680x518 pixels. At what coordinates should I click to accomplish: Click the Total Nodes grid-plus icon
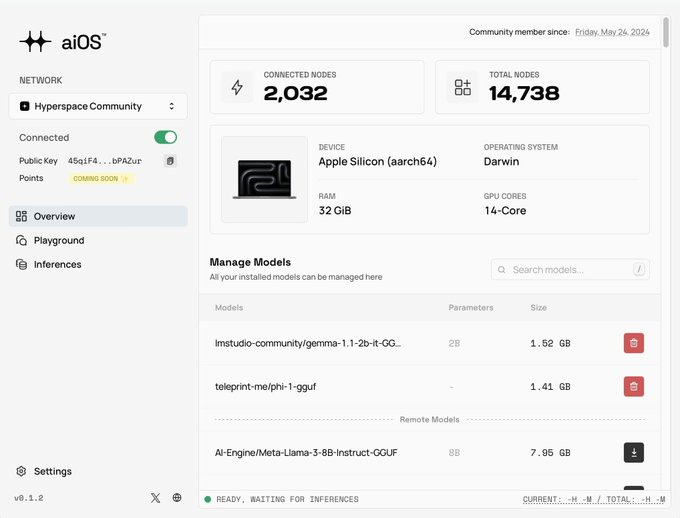tap(463, 87)
